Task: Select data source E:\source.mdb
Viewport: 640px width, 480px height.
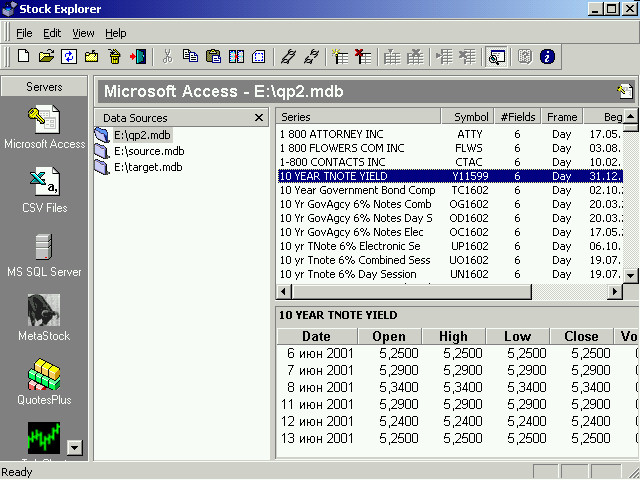Action: [x=149, y=151]
